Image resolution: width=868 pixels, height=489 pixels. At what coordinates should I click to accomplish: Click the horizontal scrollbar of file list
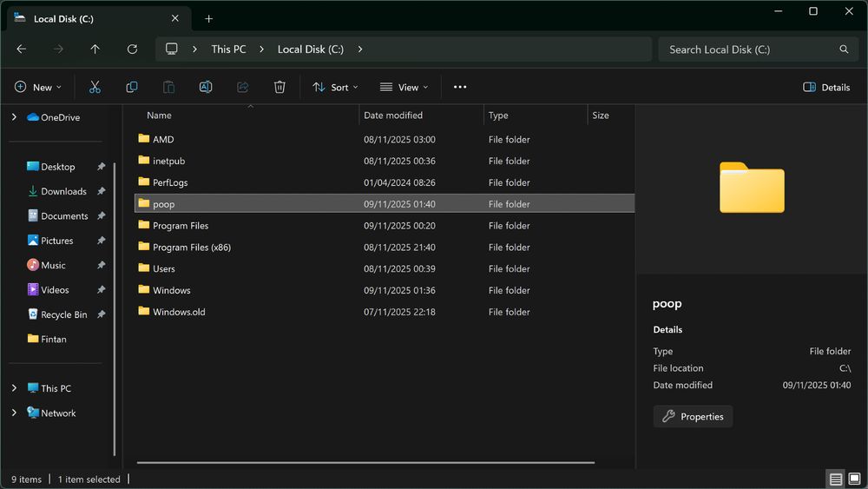[x=365, y=462]
